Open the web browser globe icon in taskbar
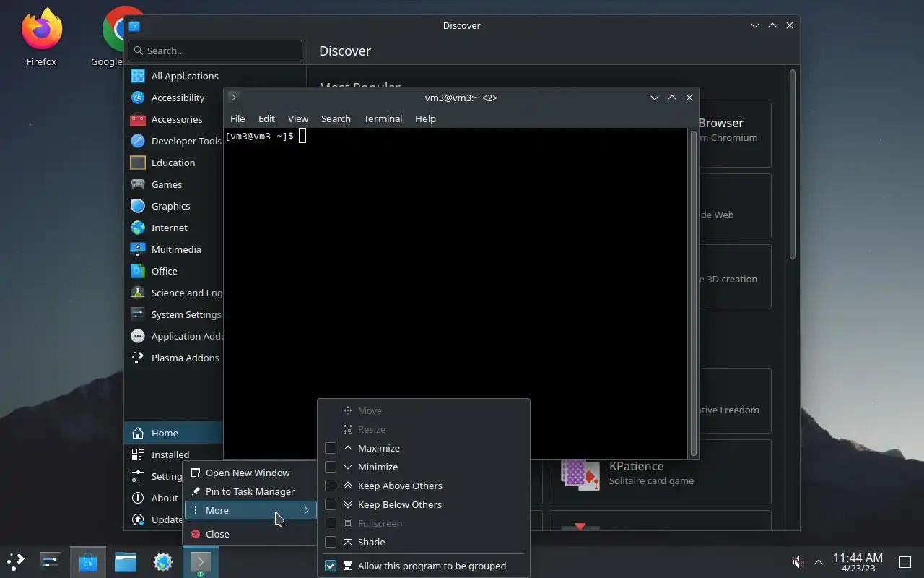This screenshot has height=578, width=924. coord(163,561)
